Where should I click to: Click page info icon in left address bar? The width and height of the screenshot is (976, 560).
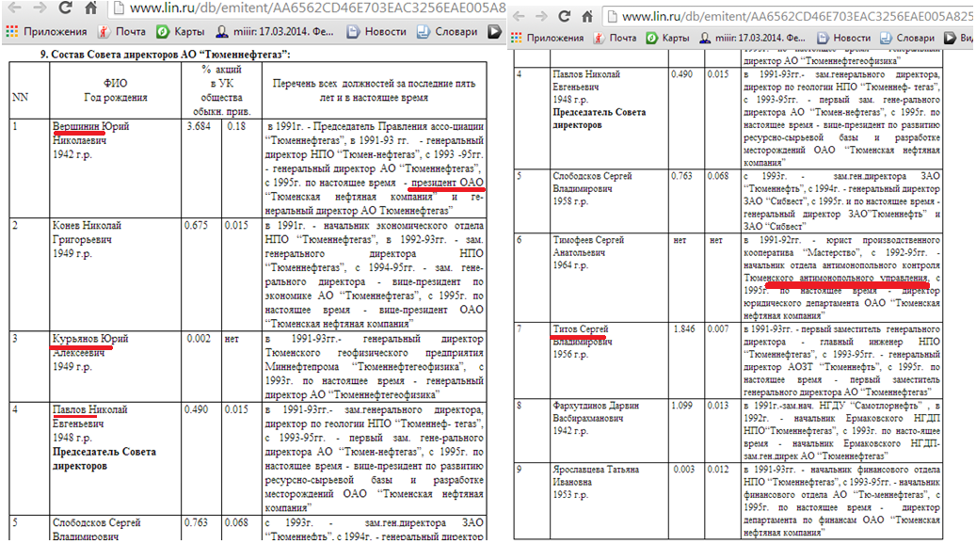point(119,8)
